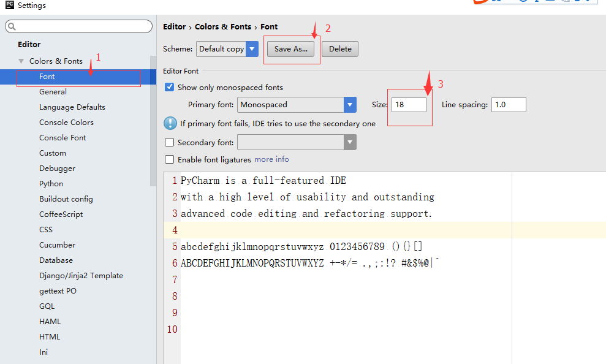Select HAML in the tree
The image size is (606, 364).
point(50,322)
